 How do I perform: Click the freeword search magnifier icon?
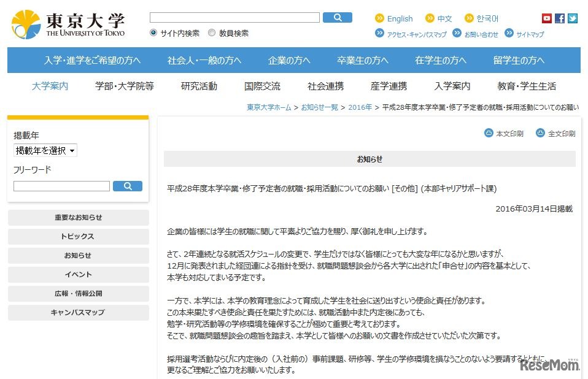[x=128, y=186]
